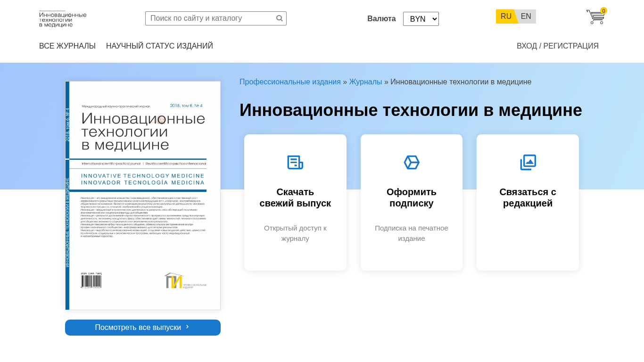This screenshot has width=644, height=362.
Task: Open ВХОД / РЕГИСТРАЦИЯ
Action: pos(558,46)
